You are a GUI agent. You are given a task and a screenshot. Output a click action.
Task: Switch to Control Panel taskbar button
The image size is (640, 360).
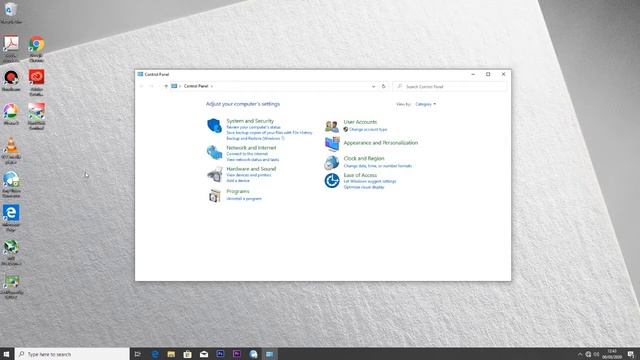click(269, 354)
